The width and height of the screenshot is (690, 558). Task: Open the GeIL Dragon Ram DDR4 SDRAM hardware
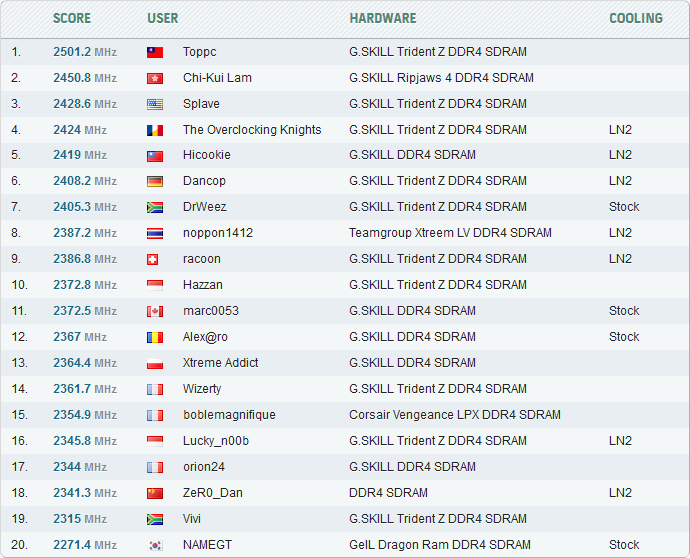coord(440,545)
